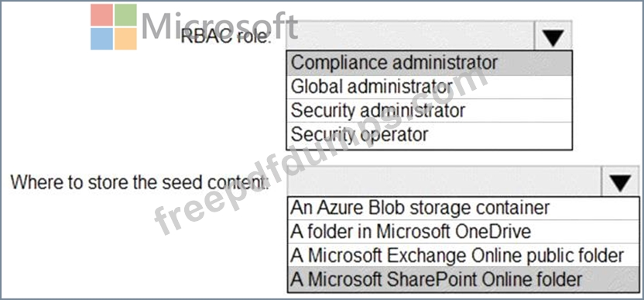Click the red square of Microsoft logo
This screenshot has height=300, width=644.
pos(101,15)
